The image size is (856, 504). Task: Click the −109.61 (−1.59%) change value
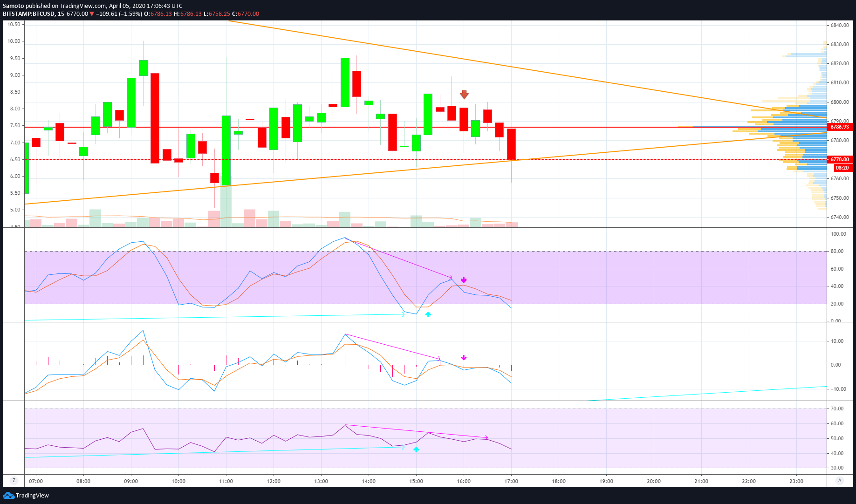119,14
